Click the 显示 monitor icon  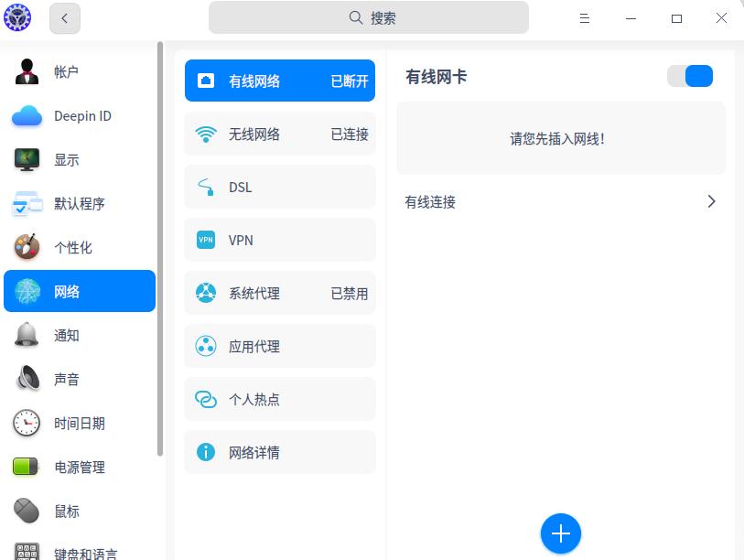click(27, 159)
